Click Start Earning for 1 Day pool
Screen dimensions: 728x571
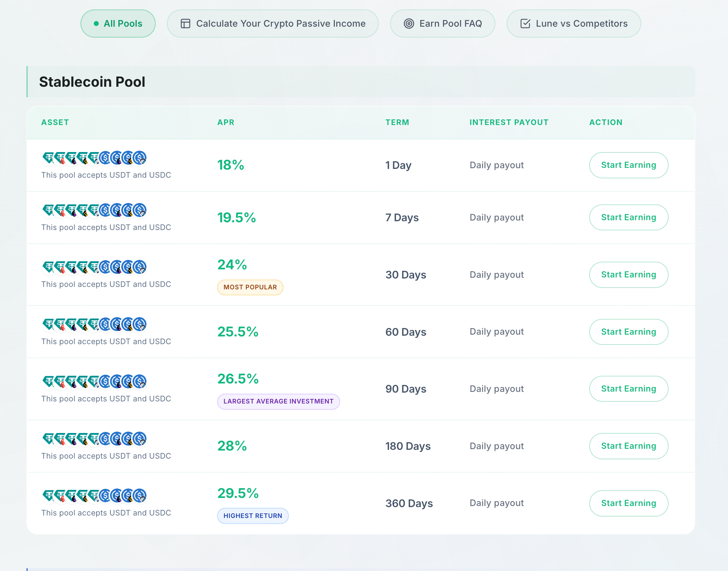[629, 165]
